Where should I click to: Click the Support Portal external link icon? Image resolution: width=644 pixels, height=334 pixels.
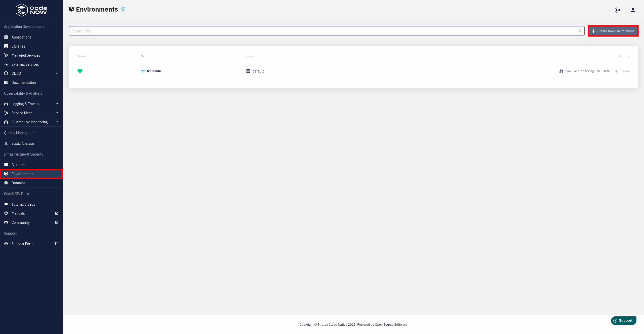pos(57,244)
